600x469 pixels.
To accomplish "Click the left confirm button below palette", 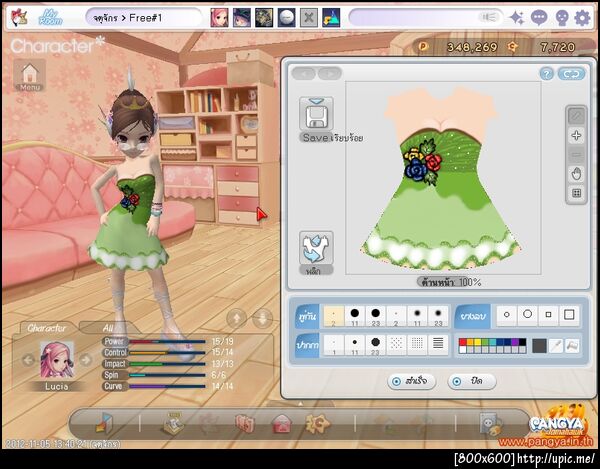I will click(x=411, y=381).
